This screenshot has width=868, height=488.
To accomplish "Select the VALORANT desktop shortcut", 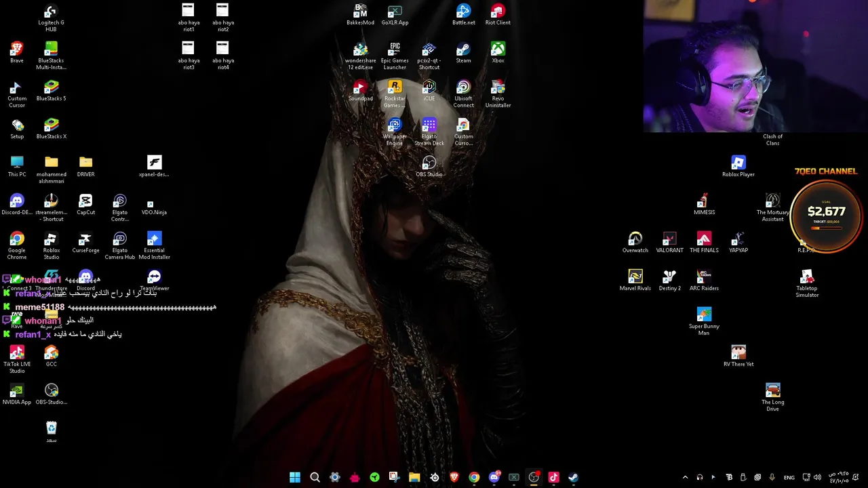I will pos(669,243).
